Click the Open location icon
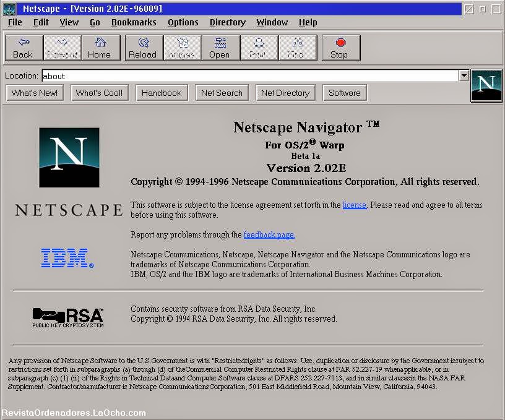This screenshot has height=420, width=505. [x=221, y=48]
